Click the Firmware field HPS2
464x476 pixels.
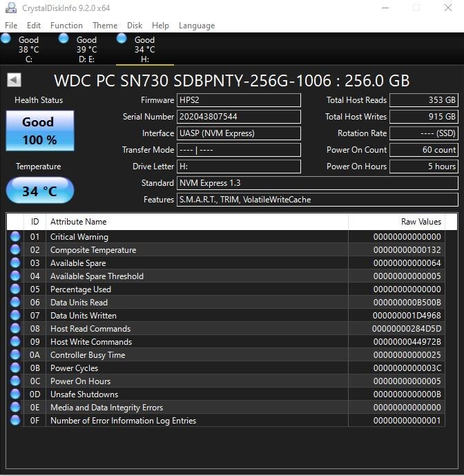(239, 100)
